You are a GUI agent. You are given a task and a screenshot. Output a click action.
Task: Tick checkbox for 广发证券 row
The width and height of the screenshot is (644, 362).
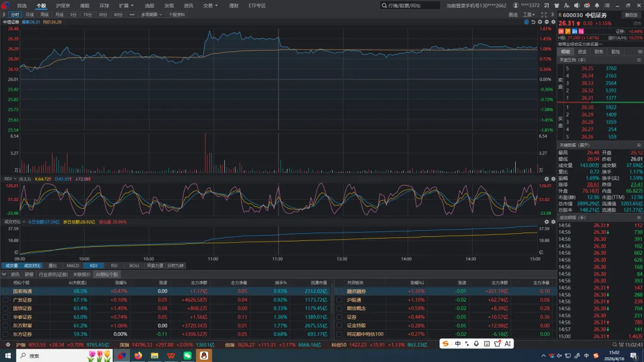tap(5, 299)
